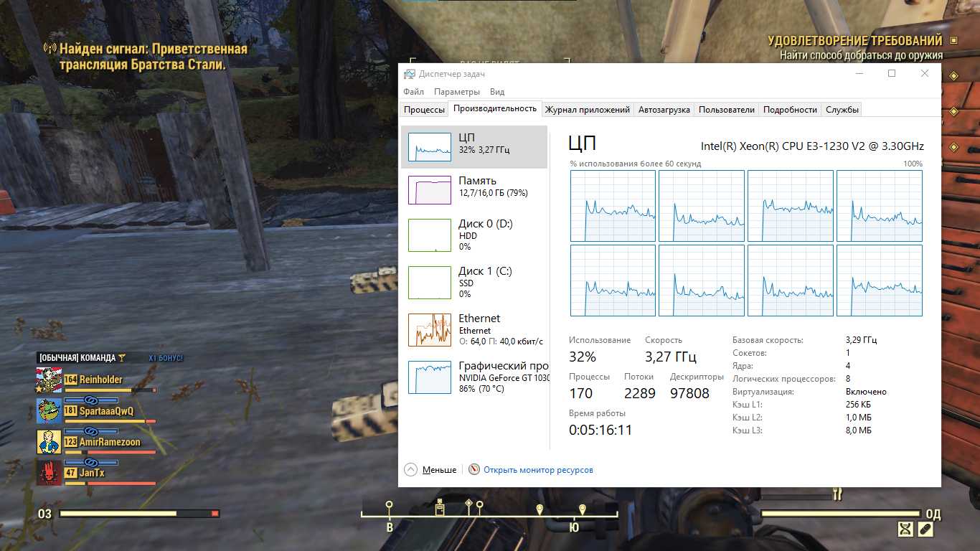Open the Открыть монитор ресурсов link

538,470
